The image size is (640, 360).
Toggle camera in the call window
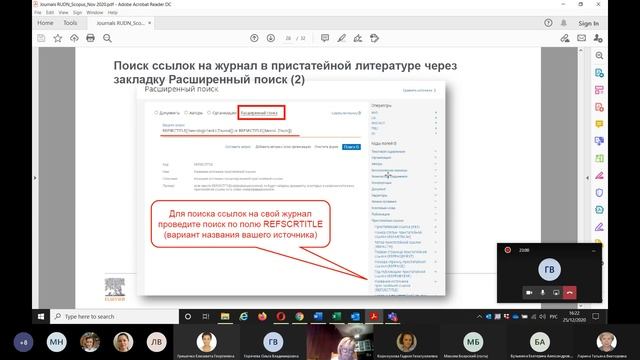click(529, 293)
